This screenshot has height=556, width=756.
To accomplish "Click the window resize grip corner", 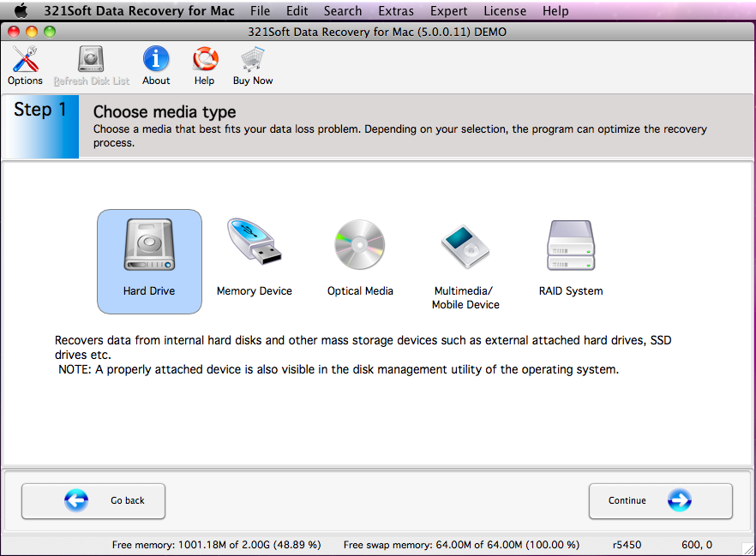I will point(748,549).
